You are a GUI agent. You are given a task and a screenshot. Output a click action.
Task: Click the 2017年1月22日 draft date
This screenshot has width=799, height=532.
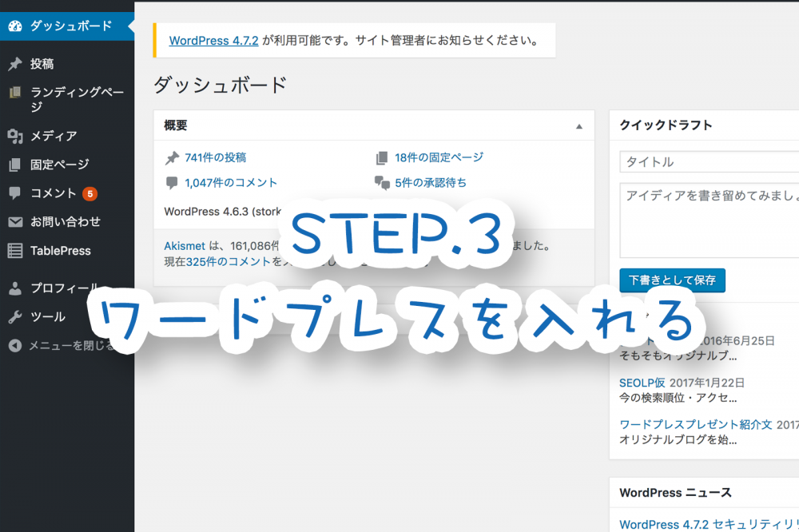(707, 383)
